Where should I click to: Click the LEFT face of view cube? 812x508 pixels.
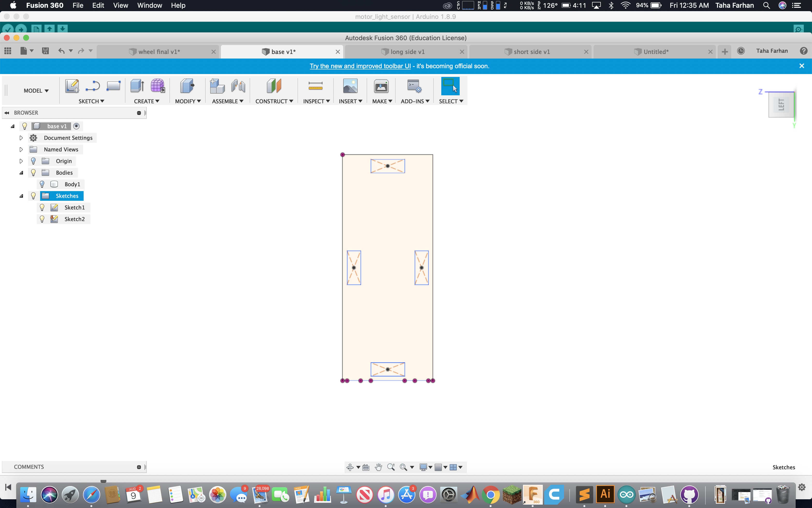(781, 105)
